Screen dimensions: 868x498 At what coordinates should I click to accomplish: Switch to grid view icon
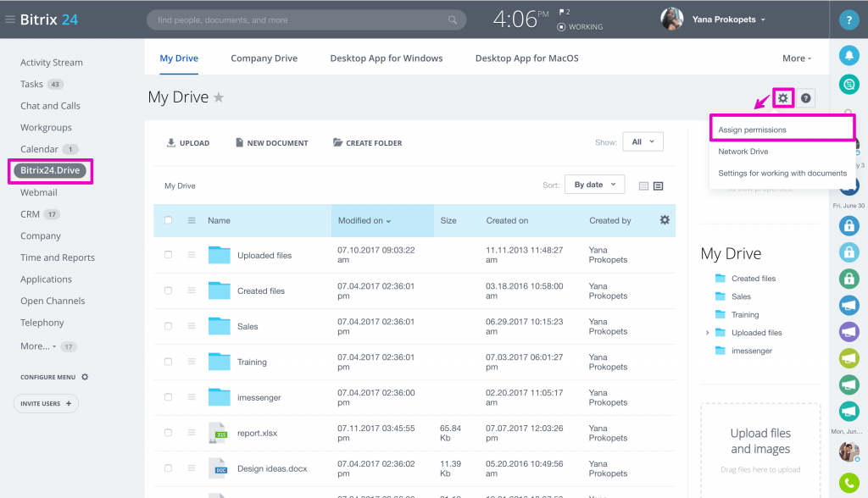pos(643,186)
